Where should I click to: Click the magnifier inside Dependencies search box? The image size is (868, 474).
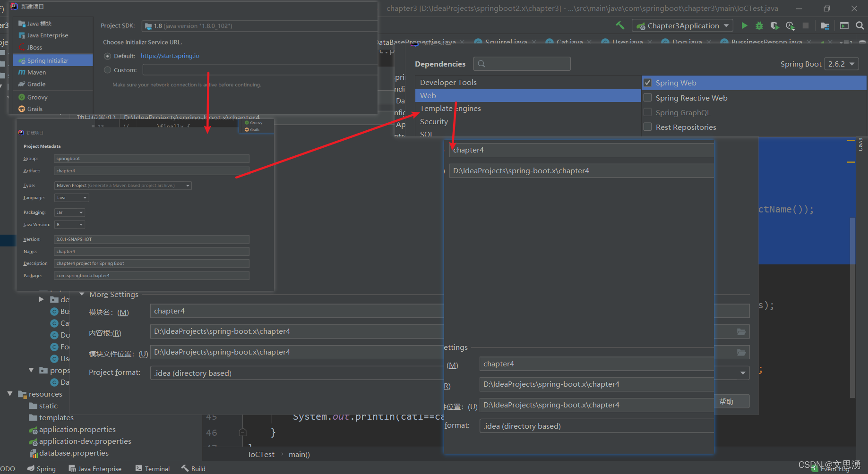coord(481,64)
